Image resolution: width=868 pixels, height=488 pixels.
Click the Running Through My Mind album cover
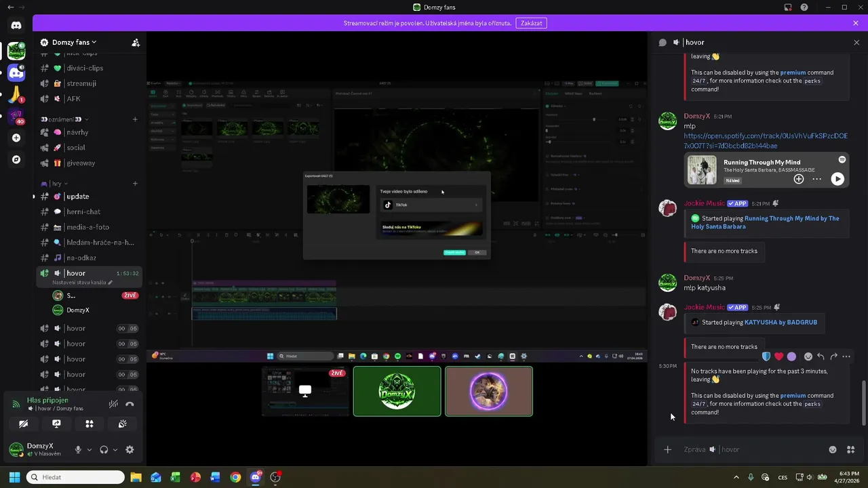click(702, 170)
